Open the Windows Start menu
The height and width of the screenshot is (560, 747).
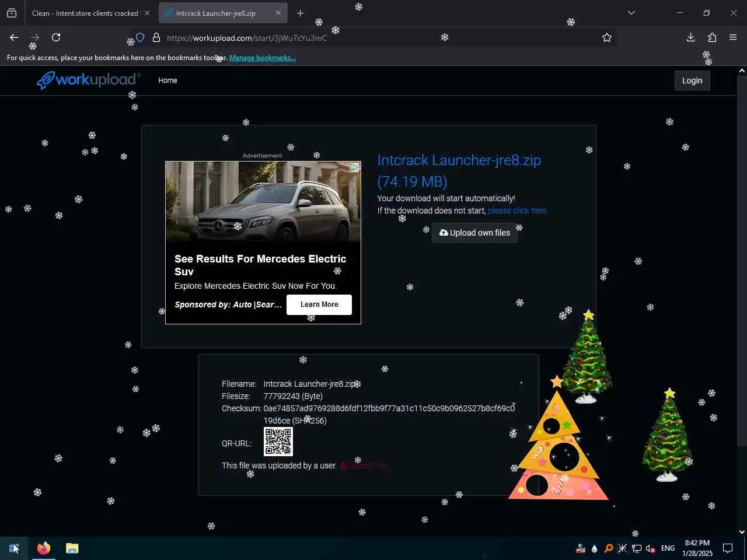pyautogui.click(x=14, y=548)
